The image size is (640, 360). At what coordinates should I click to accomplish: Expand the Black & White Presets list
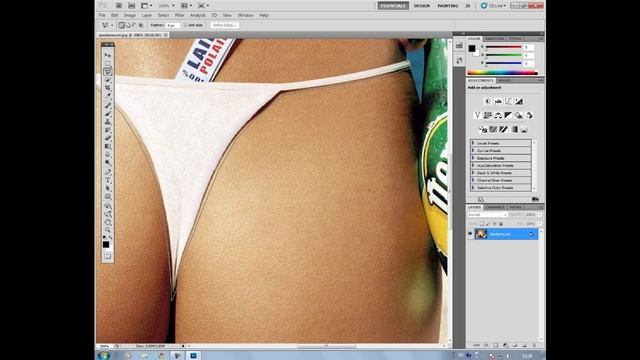pos(473,173)
